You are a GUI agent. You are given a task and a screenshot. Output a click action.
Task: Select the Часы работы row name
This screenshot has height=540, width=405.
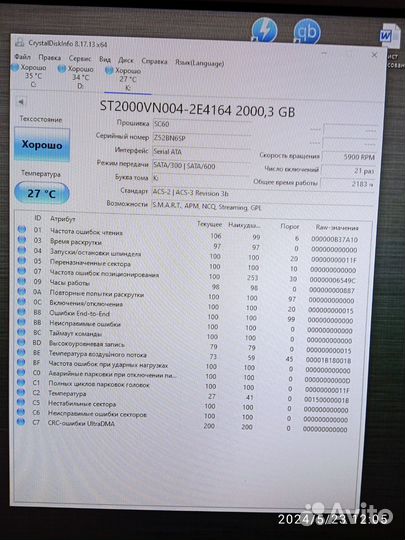(69, 283)
